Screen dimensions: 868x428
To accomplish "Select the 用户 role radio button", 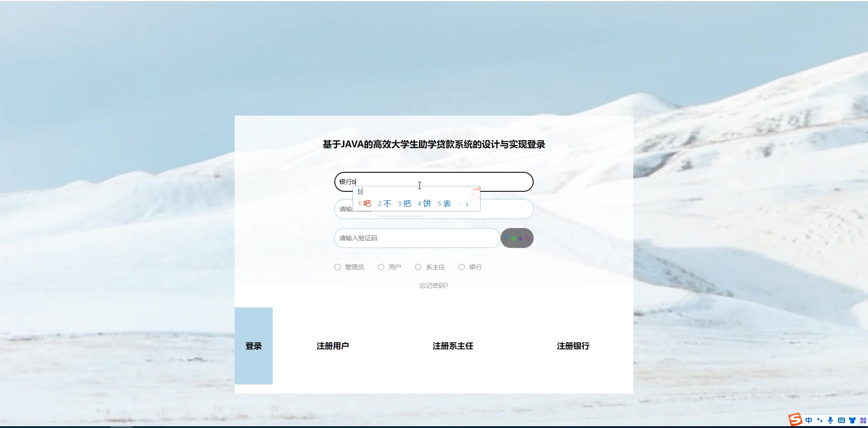I will [x=381, y=267].
